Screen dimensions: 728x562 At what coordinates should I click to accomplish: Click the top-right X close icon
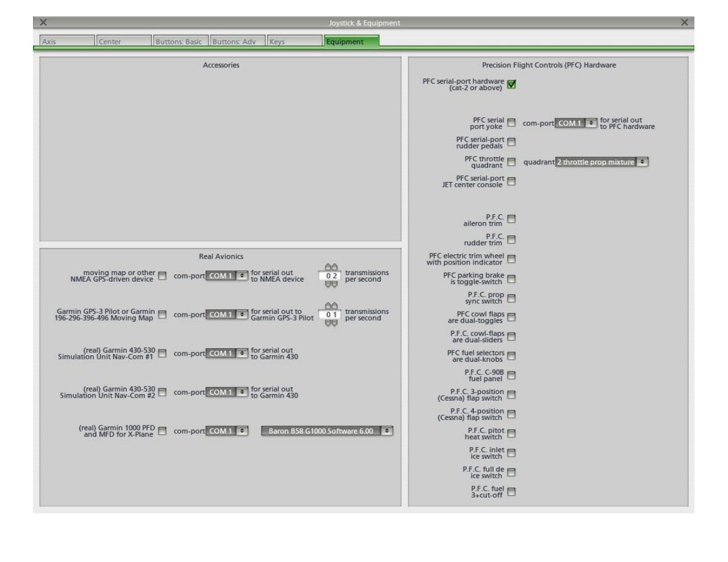point(684,23)
